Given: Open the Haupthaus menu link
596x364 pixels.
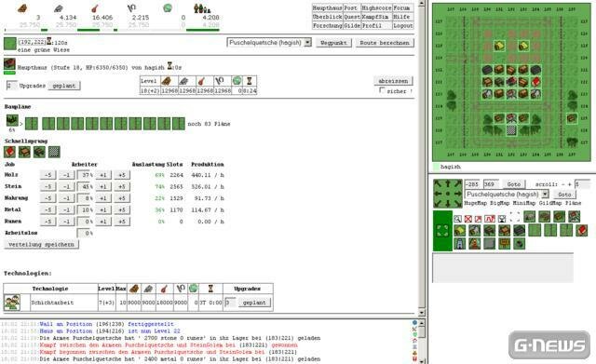Looking at the screenshot, I should 327,8.
